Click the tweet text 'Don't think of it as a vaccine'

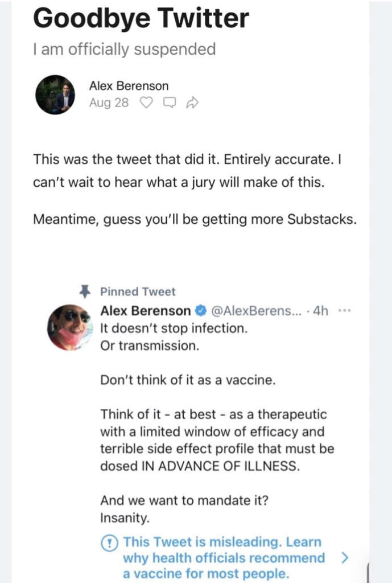point(188,380)
